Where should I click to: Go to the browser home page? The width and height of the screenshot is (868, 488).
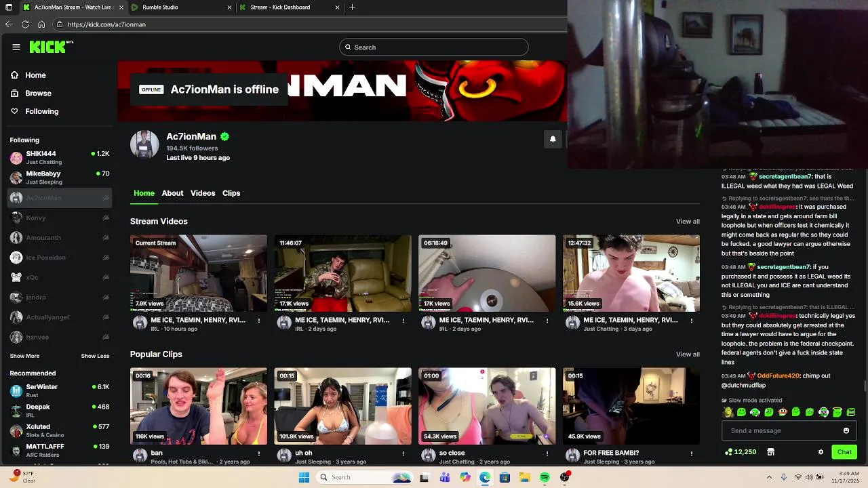[41, 24]
